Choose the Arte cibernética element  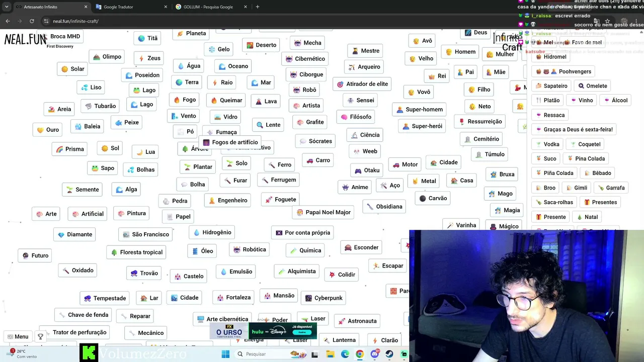tap(222, 319)
